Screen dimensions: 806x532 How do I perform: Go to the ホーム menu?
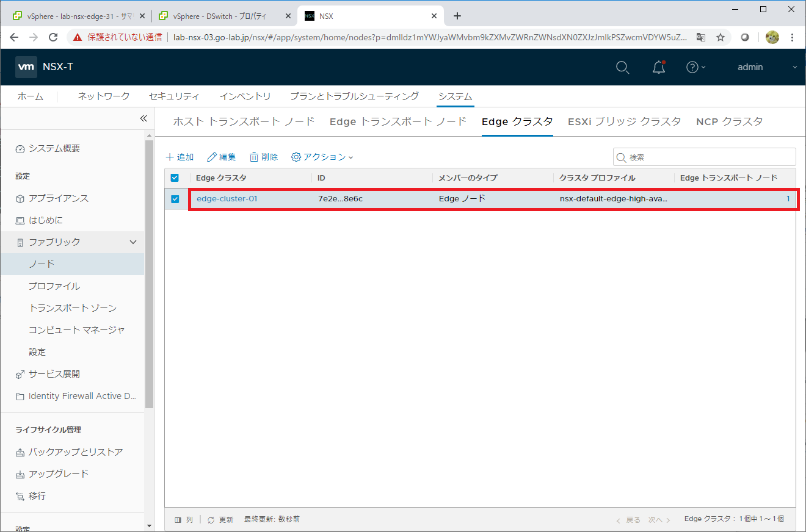(30, 96)
